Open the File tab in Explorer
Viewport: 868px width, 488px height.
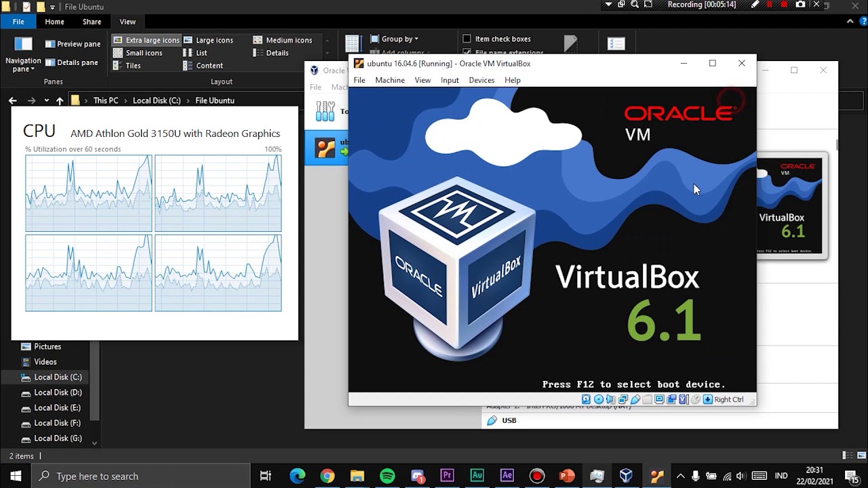(x=18, y=22)
